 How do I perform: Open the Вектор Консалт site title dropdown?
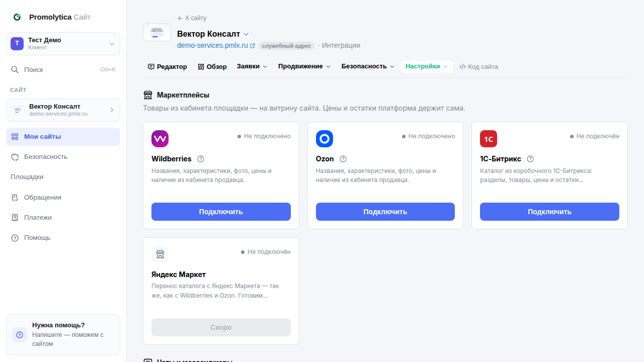(246, 34)
